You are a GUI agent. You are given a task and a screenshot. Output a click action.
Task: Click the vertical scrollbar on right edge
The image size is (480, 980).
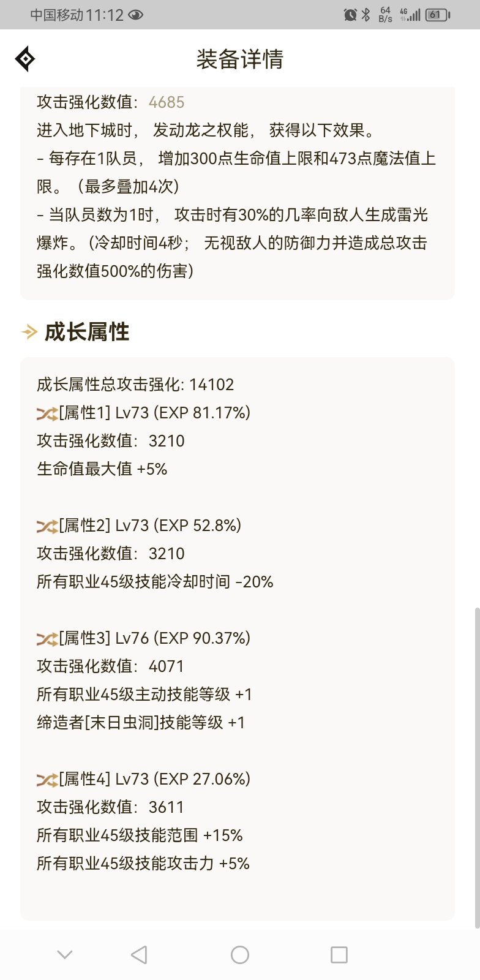(477, 766)
